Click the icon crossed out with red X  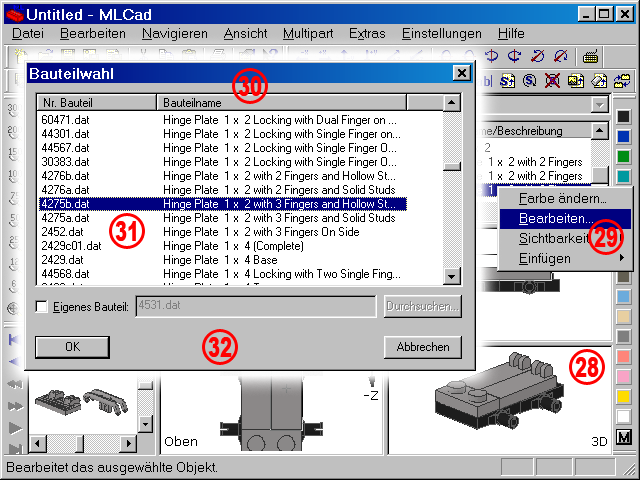coord(552,81)
